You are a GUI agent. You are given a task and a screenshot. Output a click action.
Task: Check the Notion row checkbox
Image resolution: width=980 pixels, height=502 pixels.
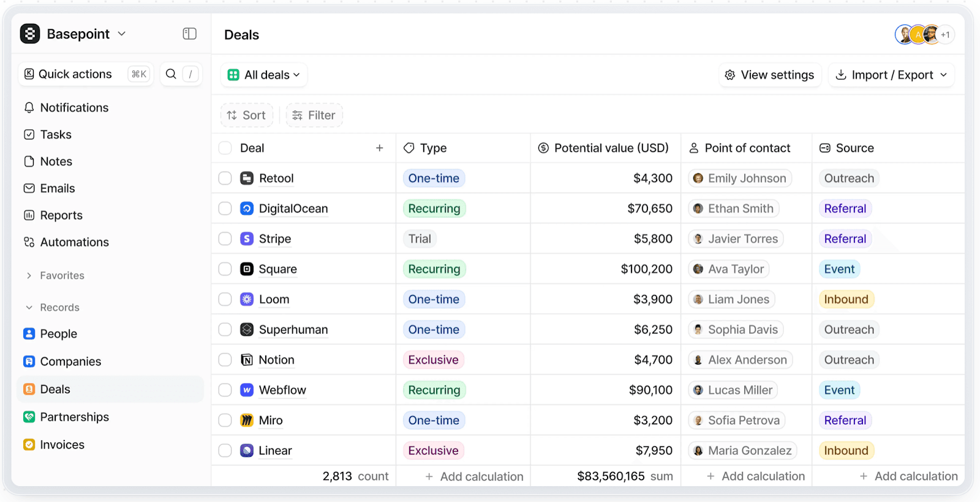coord(225,360)
